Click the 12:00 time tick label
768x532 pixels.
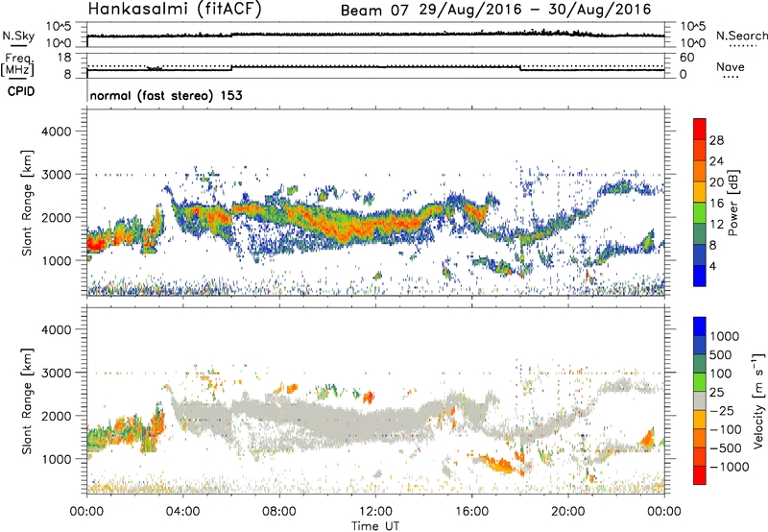(x=375, y=512)
